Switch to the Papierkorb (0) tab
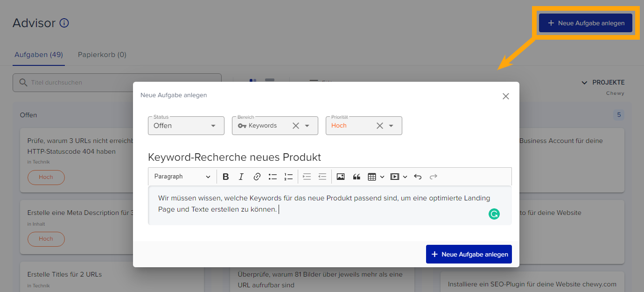The height and width of the screenshot is (292, 644). (102, 55)
